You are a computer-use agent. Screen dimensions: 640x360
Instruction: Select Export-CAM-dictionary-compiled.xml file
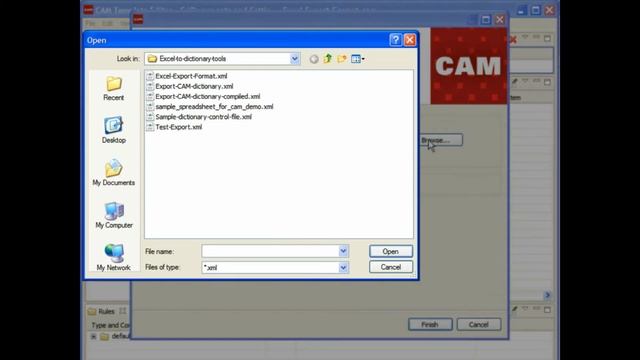click(x=207, y=96)
